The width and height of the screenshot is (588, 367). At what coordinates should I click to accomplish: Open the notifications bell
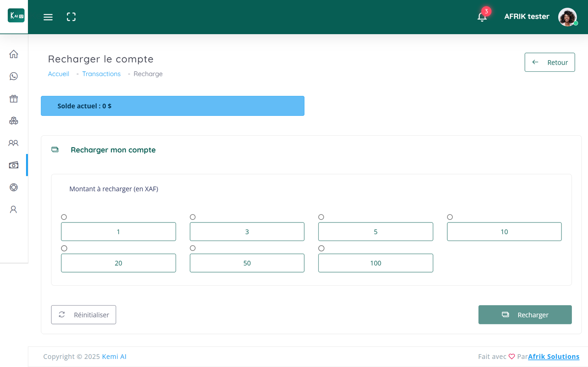482,17
